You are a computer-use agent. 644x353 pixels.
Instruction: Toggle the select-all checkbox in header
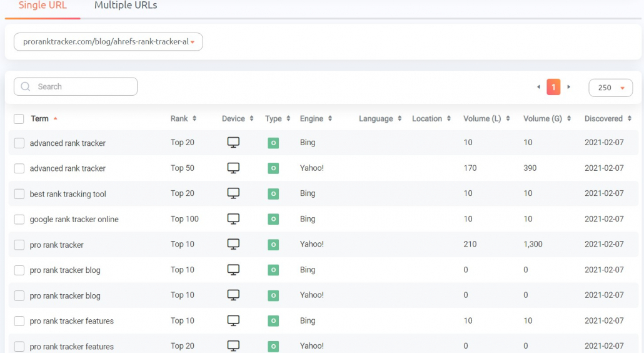19,119
